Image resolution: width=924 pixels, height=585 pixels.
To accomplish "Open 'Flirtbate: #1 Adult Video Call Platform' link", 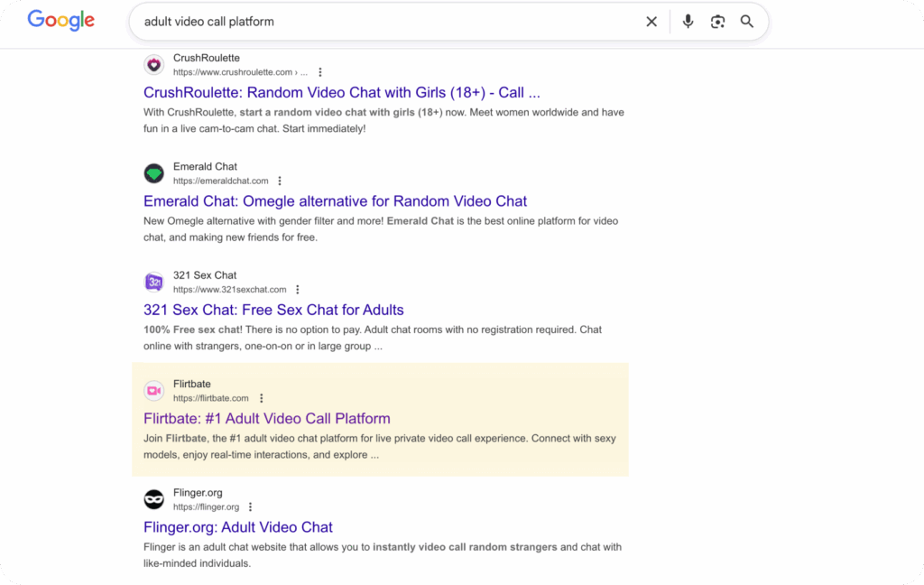I will 267,418.
